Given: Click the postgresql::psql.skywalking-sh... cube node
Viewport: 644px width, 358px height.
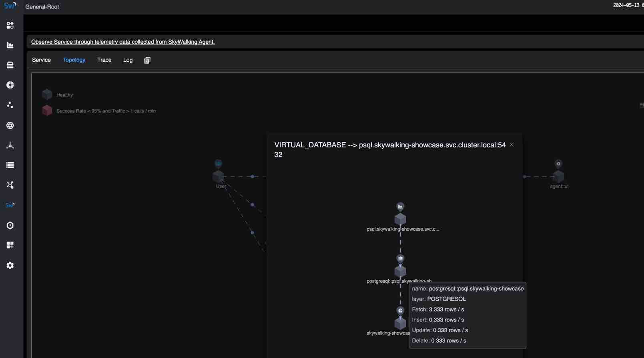Looking at the screenshot, I should [400, 272].
